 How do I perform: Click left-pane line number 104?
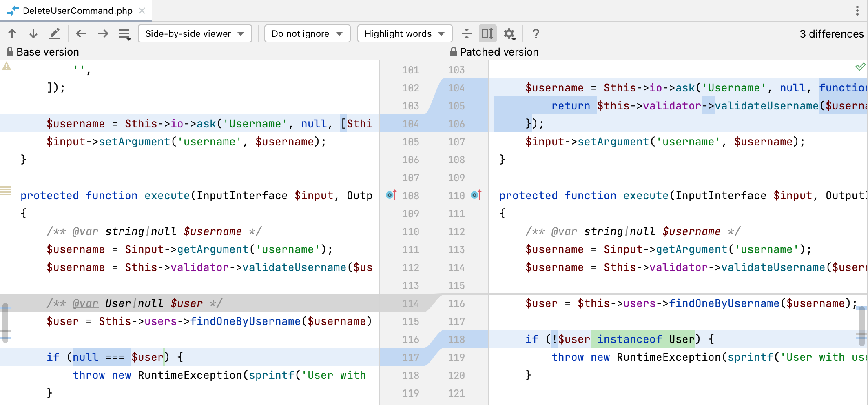[x=411, y=124]
